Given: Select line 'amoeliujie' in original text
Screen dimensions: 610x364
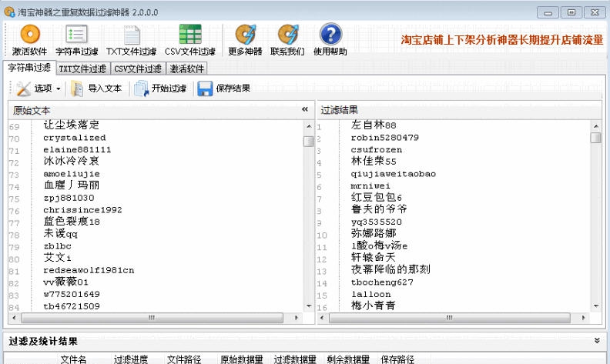Looking at the screenshot, I should [72, 174].
